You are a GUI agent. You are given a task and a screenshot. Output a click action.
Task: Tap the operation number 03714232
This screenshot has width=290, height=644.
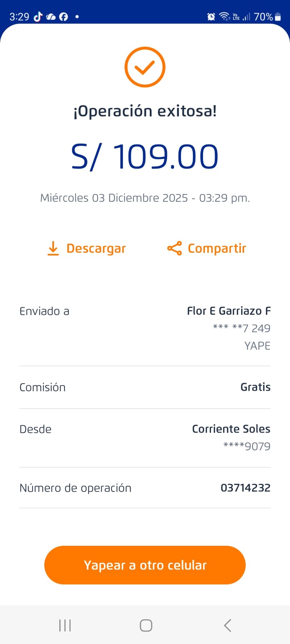tap(245, 488)
